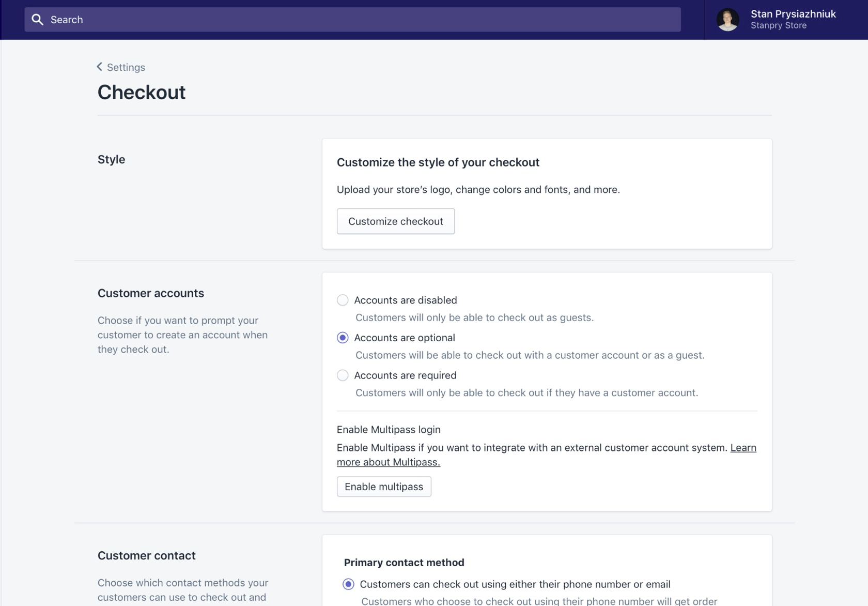This screenshot has width=868, height=606.
Task: Click 'Customers will only be able to check out as guests' text
Action: [x=475, y=317]
